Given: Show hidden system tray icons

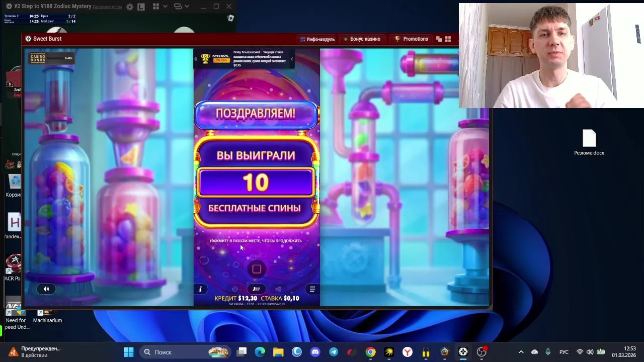Looking at the screenshot, I should (521, 352).
